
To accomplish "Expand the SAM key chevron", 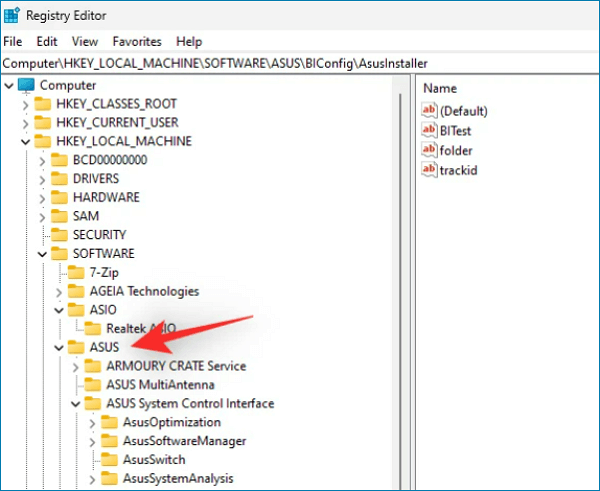I will point(42,217).
